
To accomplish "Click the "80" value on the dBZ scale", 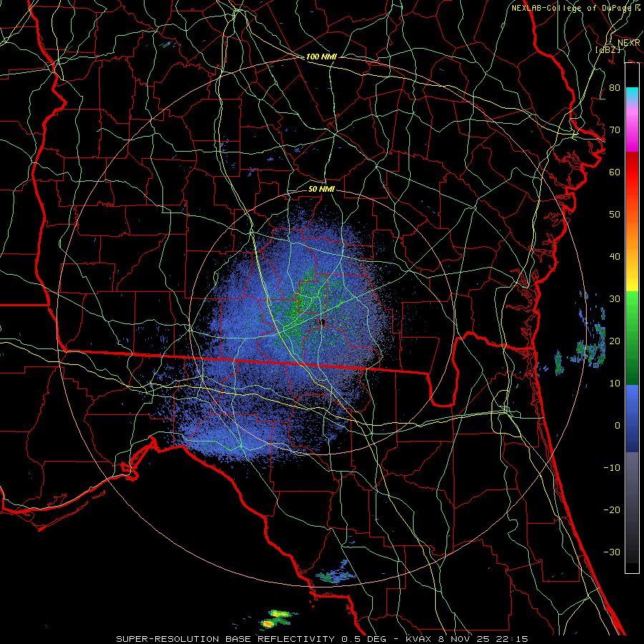I will point(615,88).
